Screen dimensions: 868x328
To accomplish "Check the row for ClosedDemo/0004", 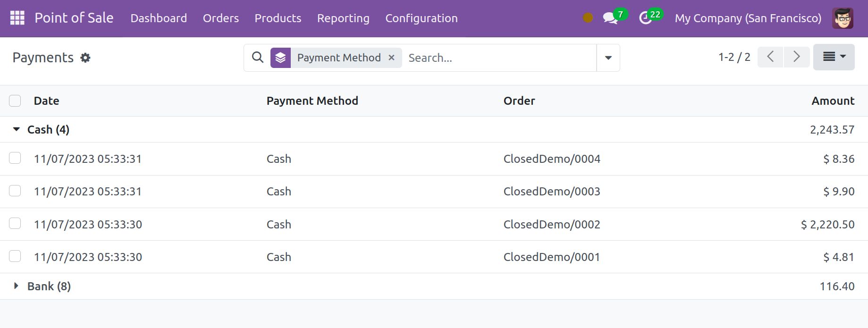I will [x=15, y=158].
